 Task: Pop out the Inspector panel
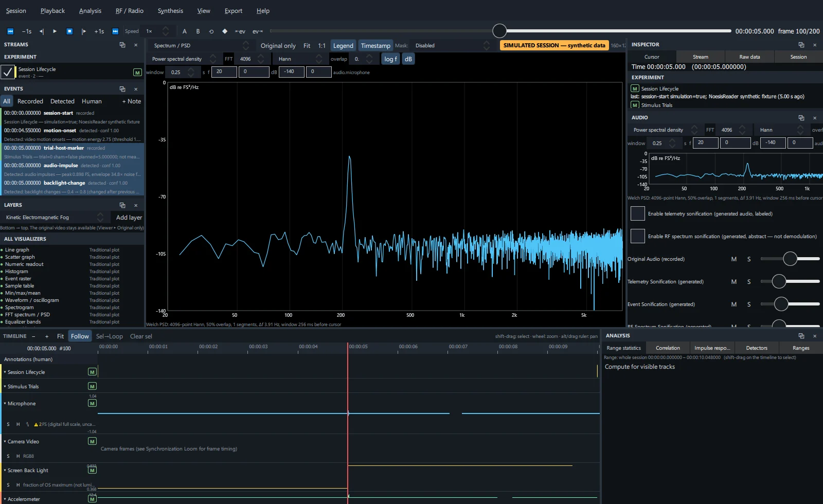801,45
